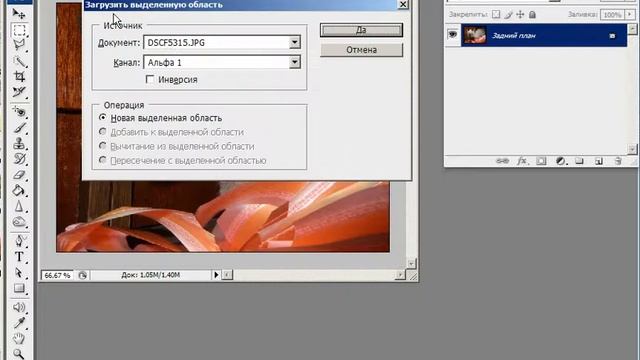The image size is (640, 360).
Task: Click the lock icon on Задний план layer
Action: pyautogui.click(x=612, y=36)
